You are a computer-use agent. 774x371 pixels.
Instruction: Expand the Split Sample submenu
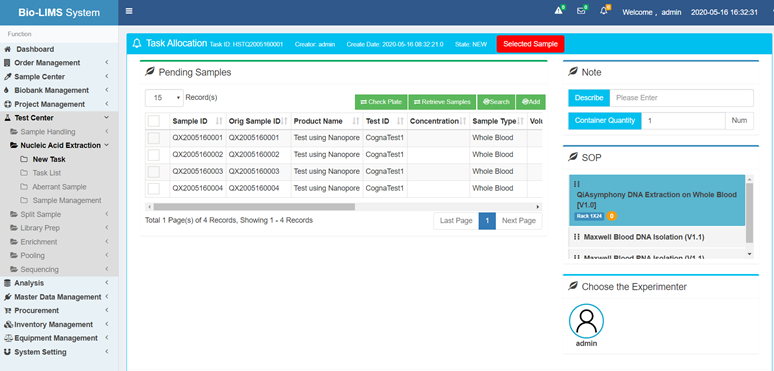[107, 215]
